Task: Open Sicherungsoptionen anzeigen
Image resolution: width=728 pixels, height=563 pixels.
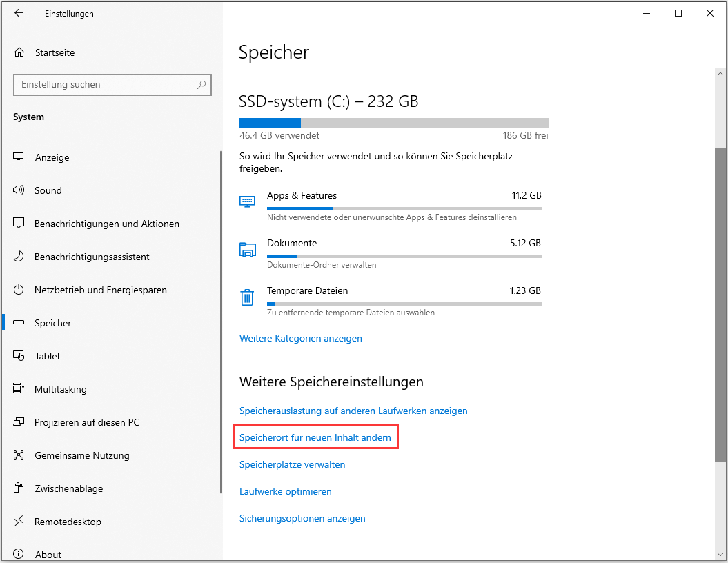Action: (x=302, y=518)
